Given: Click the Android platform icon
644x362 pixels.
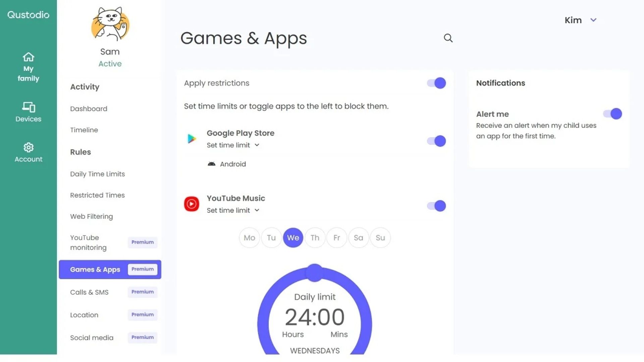Looking at the screenshot, I should point(212,164).
